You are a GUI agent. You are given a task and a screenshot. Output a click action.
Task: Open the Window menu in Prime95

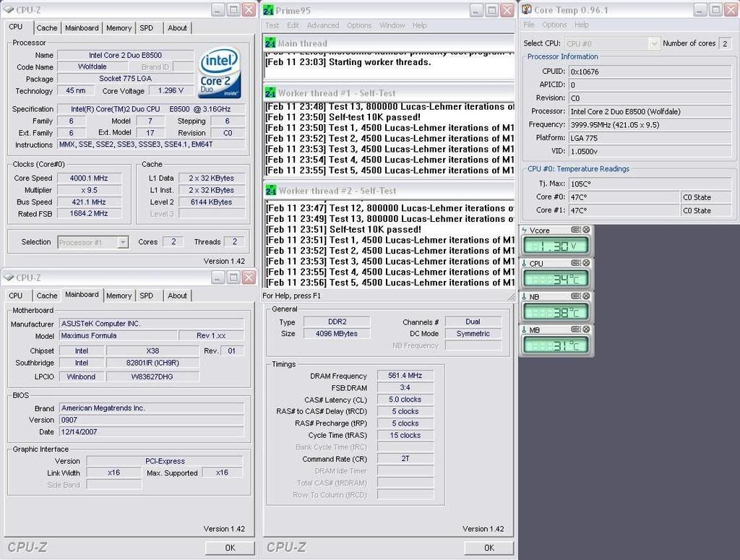point(392,25)
